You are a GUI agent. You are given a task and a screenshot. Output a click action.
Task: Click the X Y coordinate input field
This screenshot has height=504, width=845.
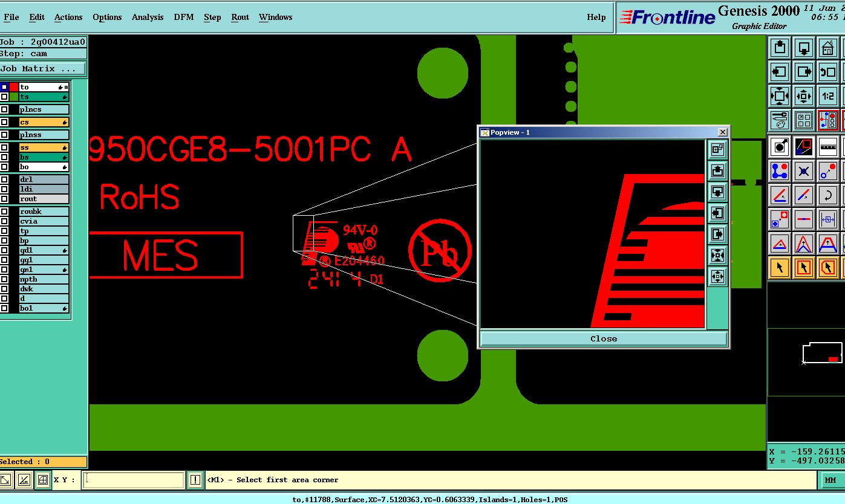133,480
